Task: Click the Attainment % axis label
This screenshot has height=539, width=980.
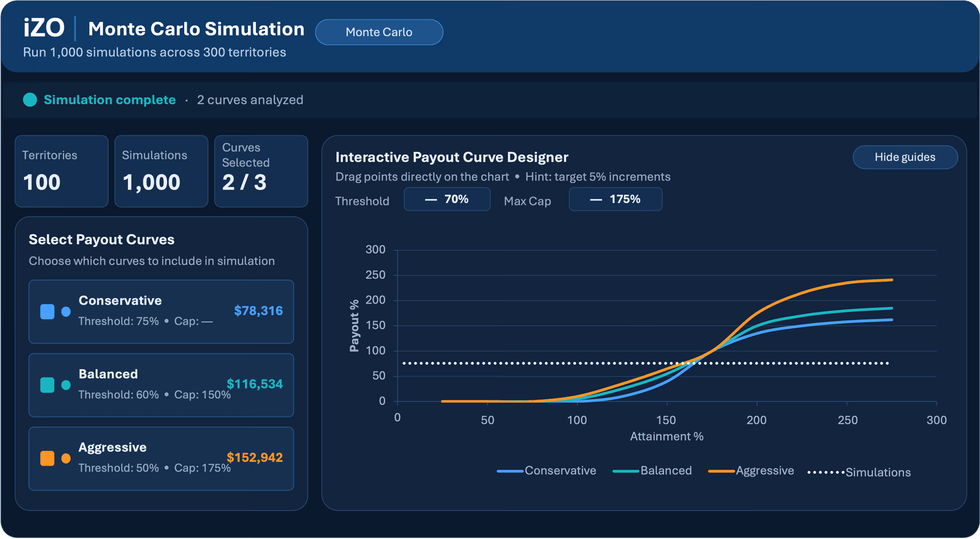Action: pos(667,436)
